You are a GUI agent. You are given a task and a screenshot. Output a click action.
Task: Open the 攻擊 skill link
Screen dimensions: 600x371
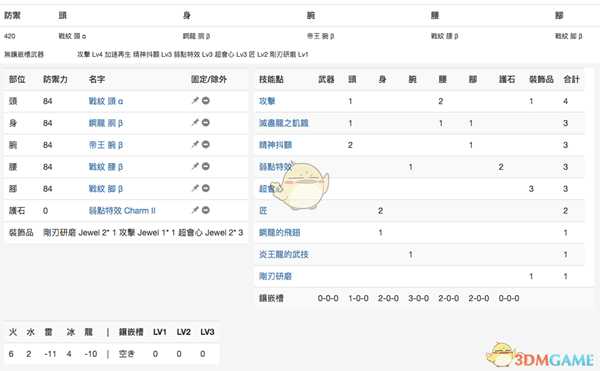(267, 101)
